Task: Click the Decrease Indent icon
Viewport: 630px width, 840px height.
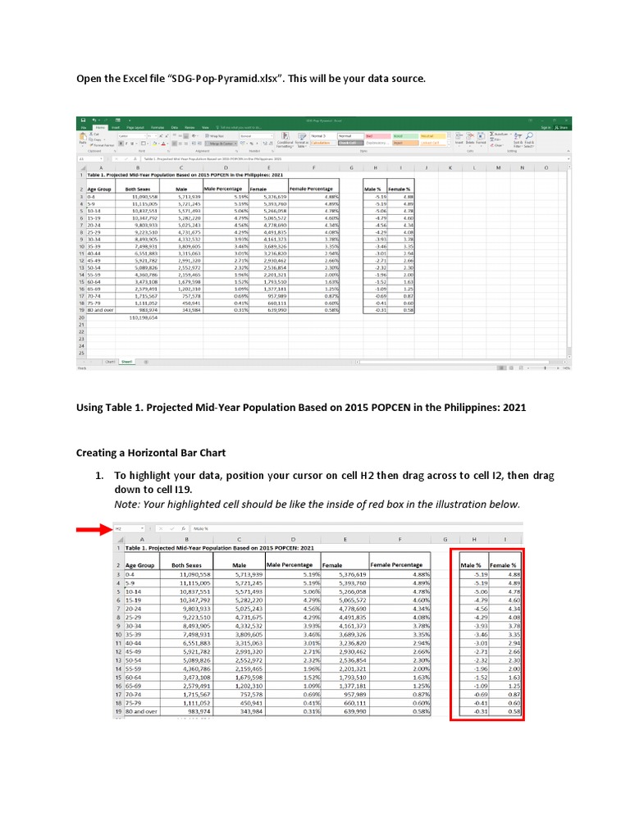Action: pyautogui.click(x=194, y=144)
